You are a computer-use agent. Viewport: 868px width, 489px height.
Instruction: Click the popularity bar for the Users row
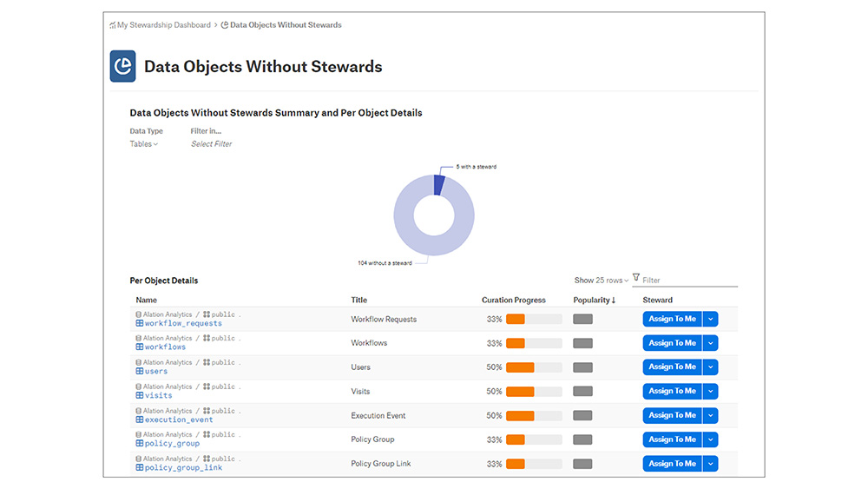click(583, 367)
